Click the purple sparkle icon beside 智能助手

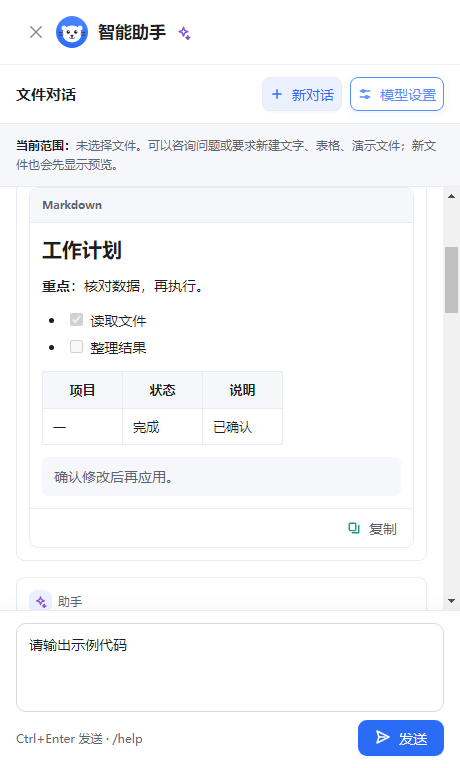(184, 33)
